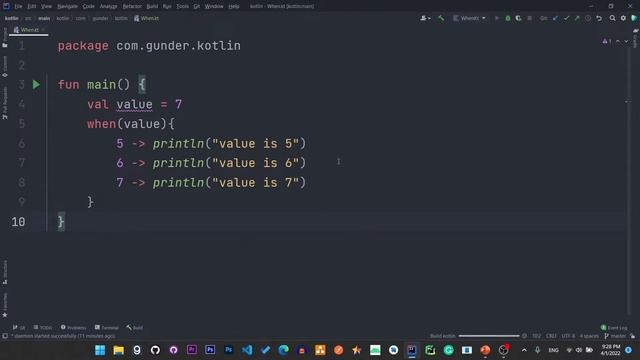Open the 4 spaces indent selector

pos(589,336)
